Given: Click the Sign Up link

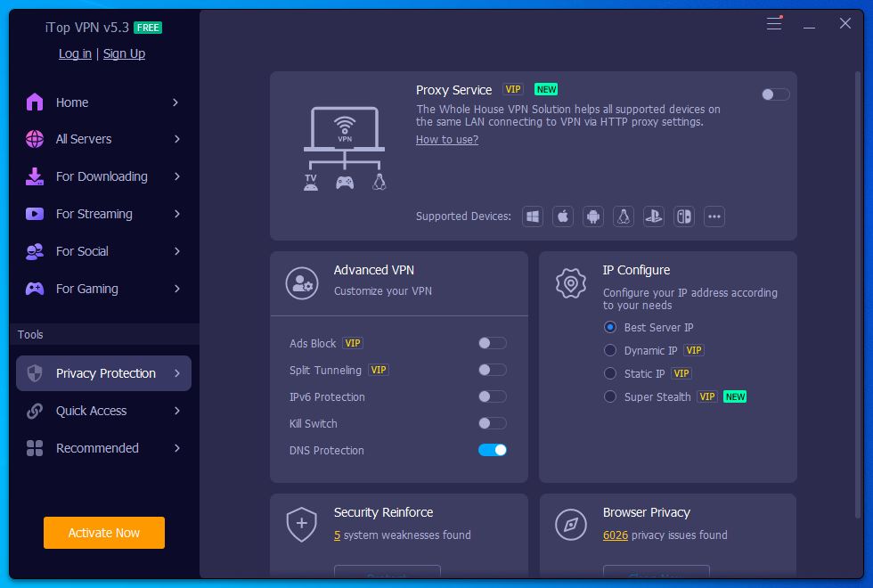Looking at the screenshot, I should (x=124, y=53).
